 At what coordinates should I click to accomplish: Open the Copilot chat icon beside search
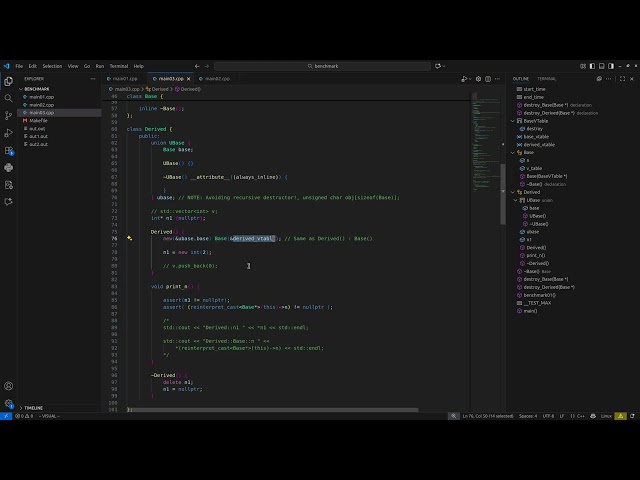[x=438, y=66]
